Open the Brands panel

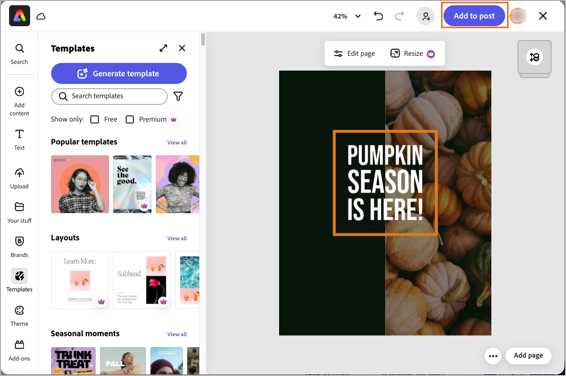pos(19,247)
